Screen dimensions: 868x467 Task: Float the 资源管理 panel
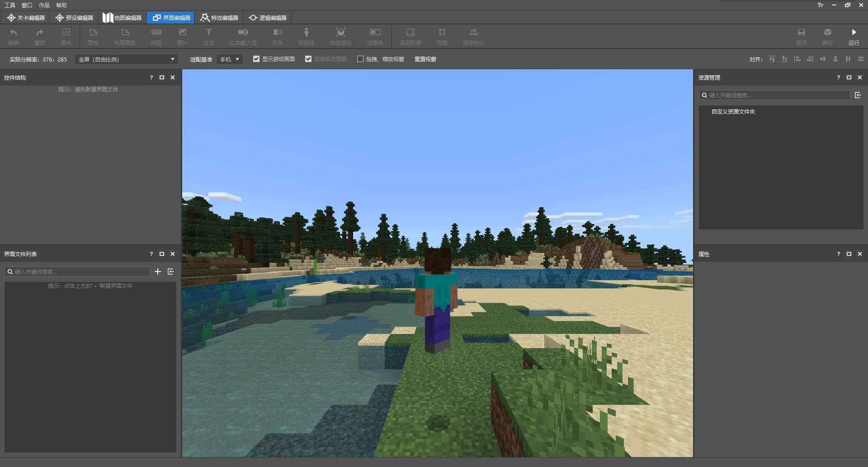point(849,77)
